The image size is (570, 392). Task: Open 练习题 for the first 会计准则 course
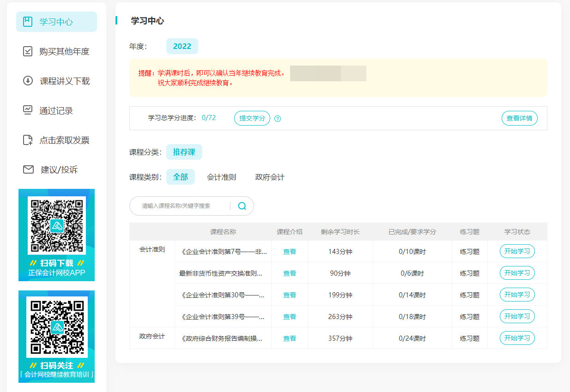click(x=470, y=251)
